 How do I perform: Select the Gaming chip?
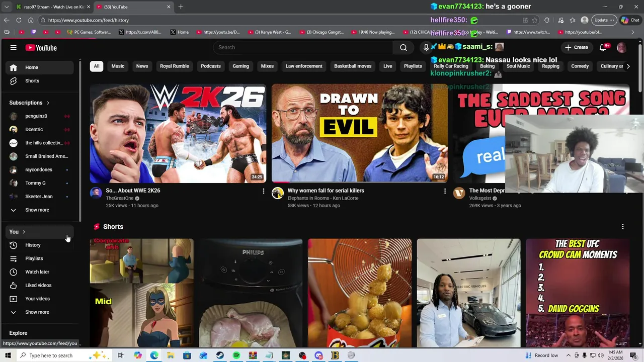coord(240,66)
